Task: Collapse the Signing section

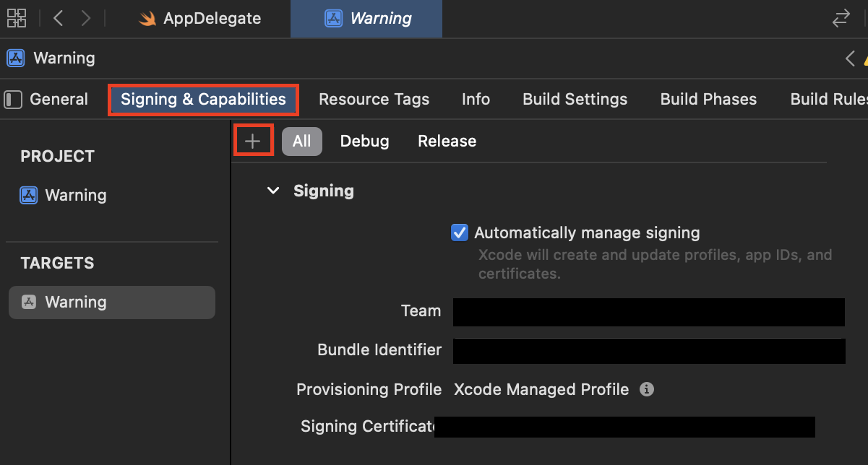Action: pos(273,191)
